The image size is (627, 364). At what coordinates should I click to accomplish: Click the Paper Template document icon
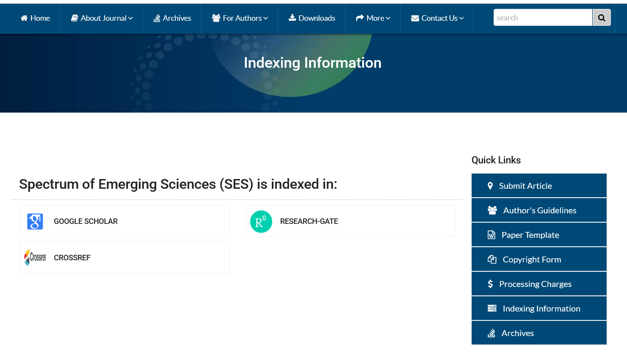click(x=492, y=235)
